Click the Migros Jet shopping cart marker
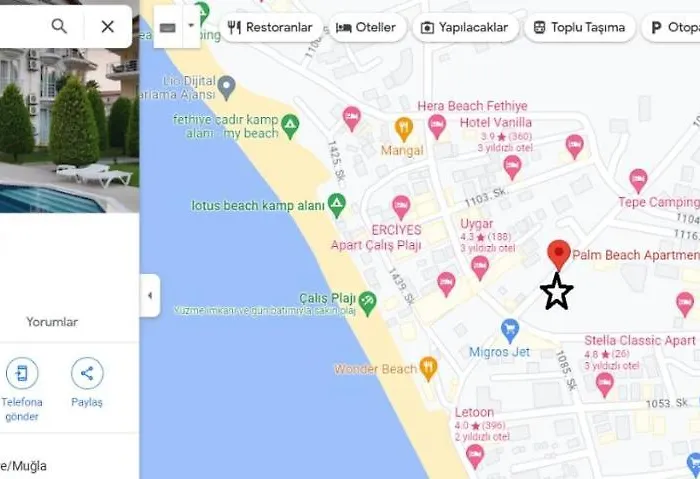 510,330
